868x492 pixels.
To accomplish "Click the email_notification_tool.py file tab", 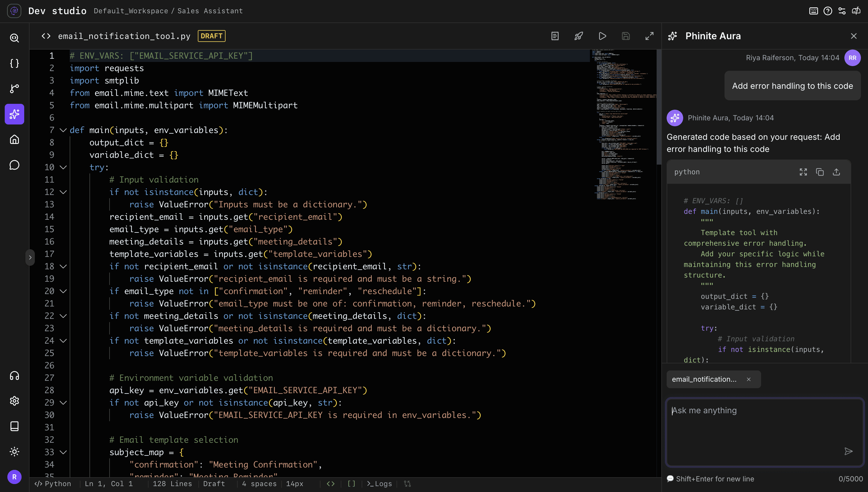I will (124, 36).
